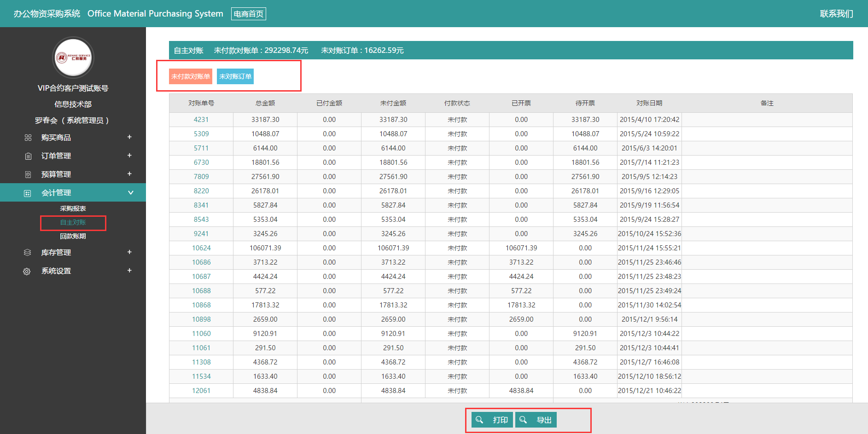Expand the 购买商品 menu plus sign
The width and height of the screenshot is (868, 434).
[x=129, y=137]
